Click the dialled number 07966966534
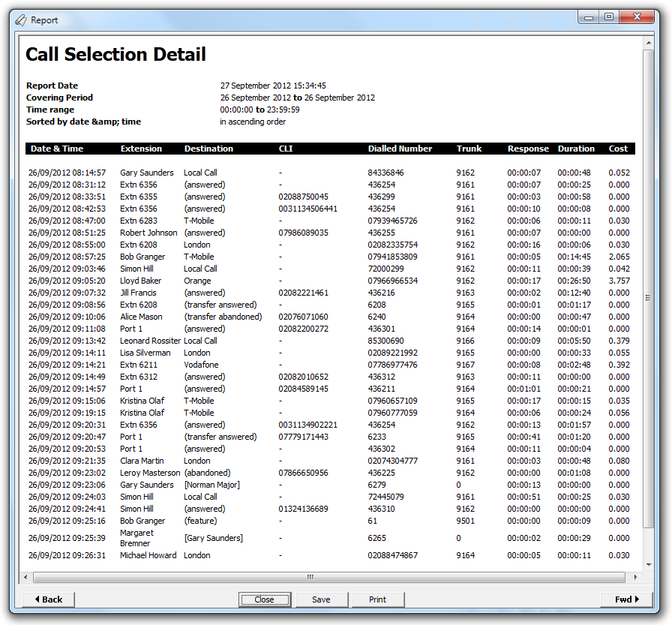The height and width of the screenshot is (625, 672). [392, 281]
